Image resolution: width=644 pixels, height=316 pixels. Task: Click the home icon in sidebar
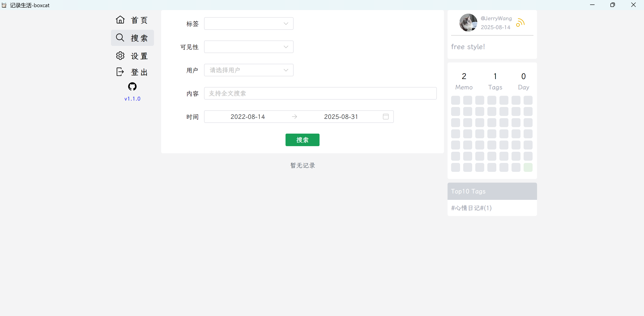(x=120, y=19)
